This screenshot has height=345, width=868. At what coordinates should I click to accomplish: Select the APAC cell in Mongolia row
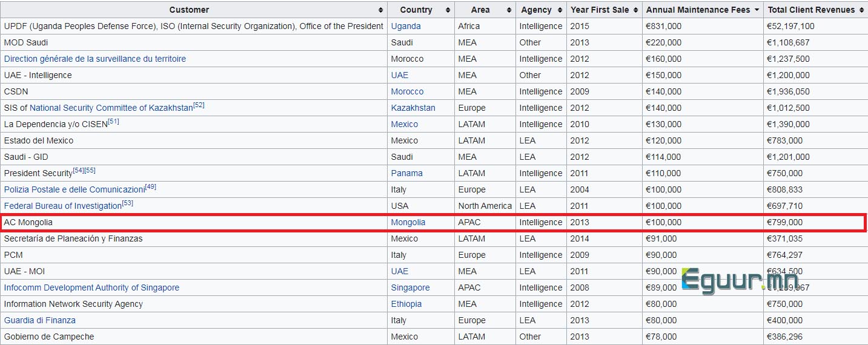485,222
